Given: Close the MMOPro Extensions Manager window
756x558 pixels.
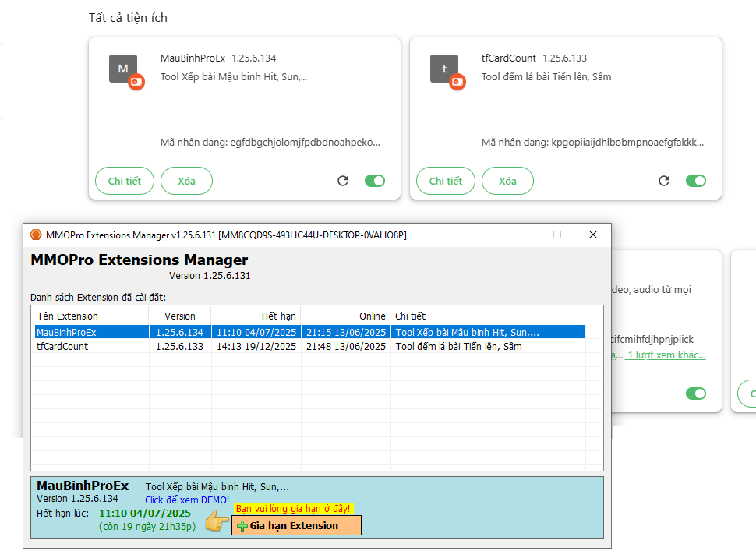Looking at the screenshot, I should point(593,235).
